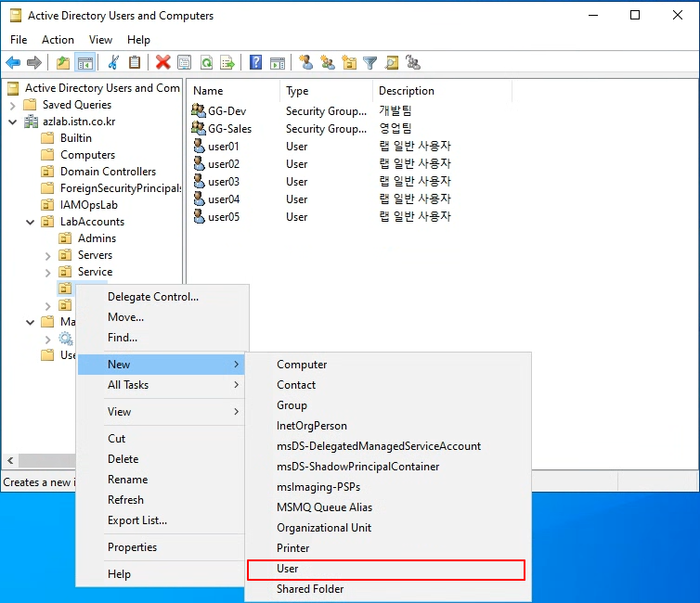Click the Create new group toolbar icon
This screenshot has height=603, width=700.
(x=328, y=62)
